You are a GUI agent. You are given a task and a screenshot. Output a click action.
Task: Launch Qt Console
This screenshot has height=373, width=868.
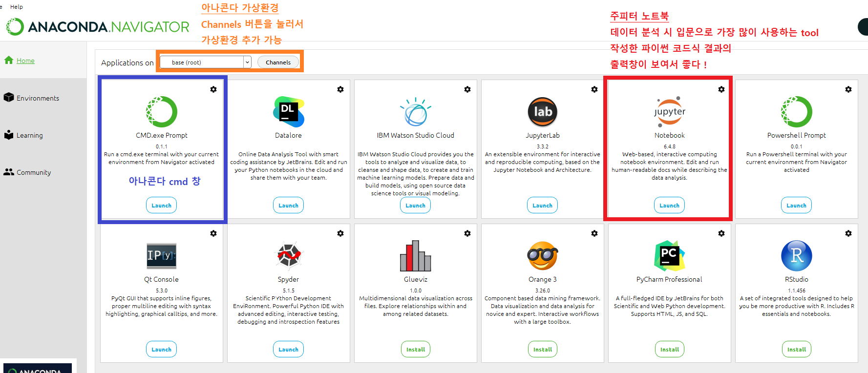pos(162,350)
